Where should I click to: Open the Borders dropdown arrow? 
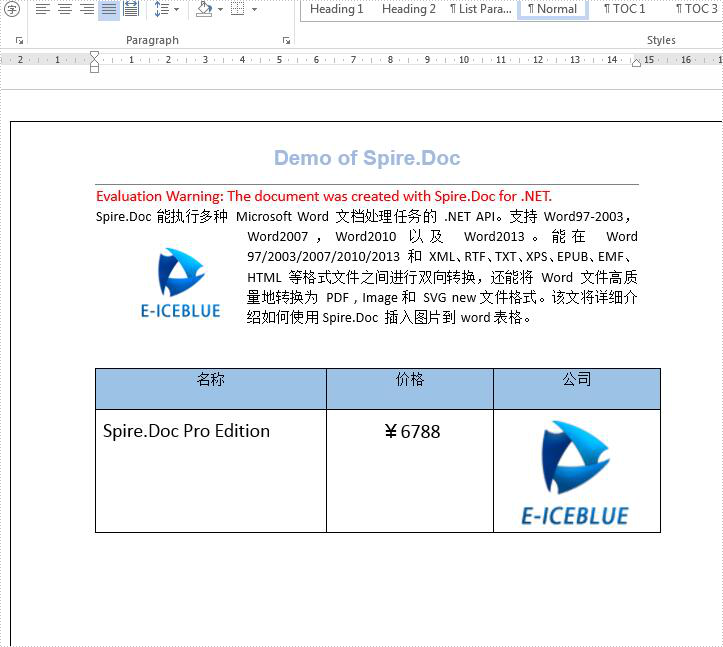[254, 10]
